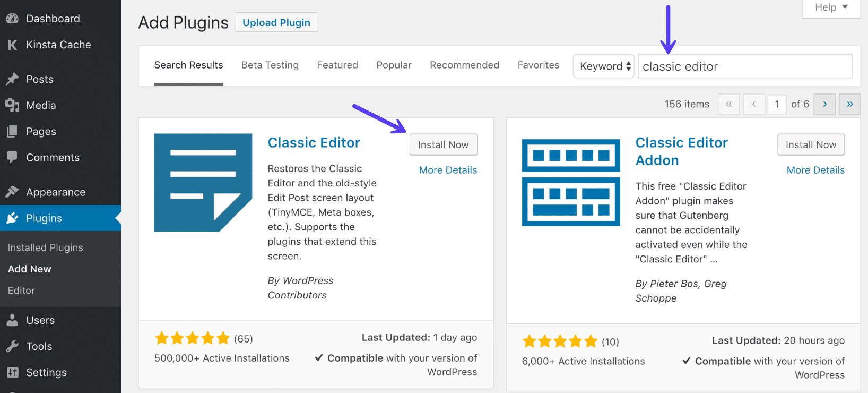
Task: Expand the Help panel dropdown
Action: pos(831,7)
